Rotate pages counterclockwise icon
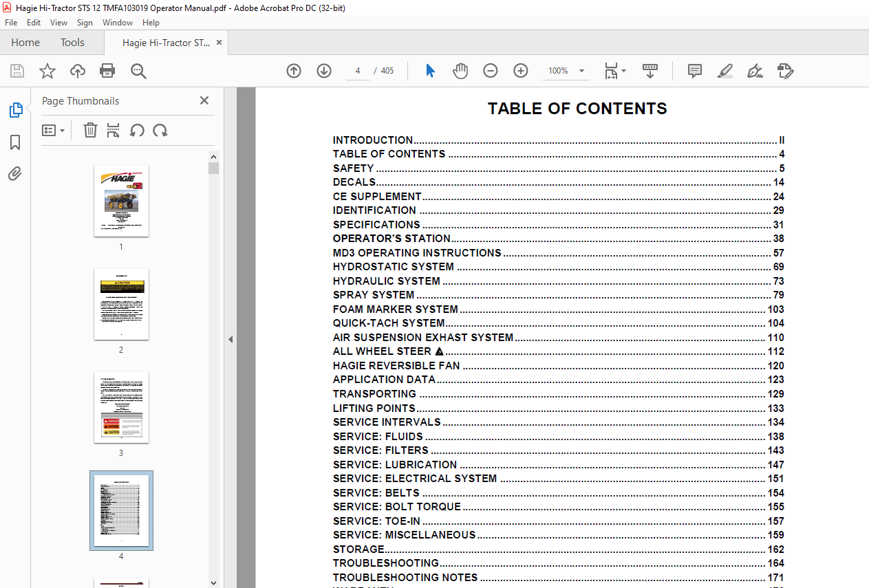 click(x=137, y=130)
